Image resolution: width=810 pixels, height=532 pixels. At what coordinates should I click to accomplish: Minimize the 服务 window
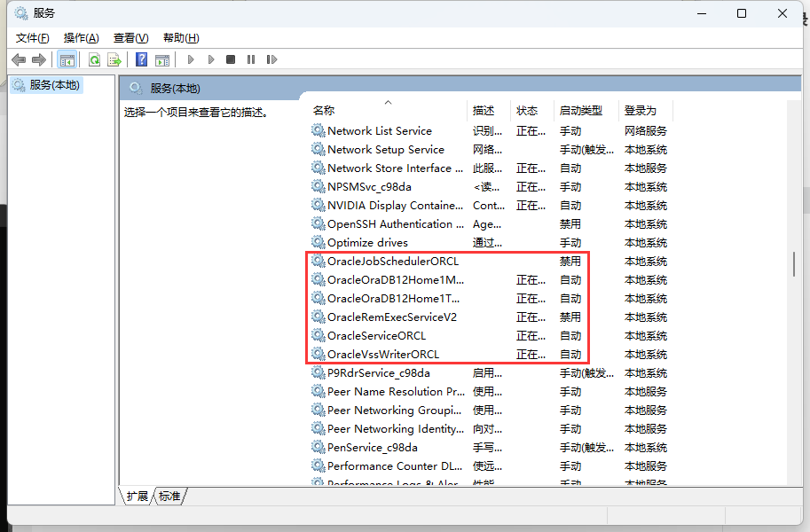click(x=702, y=13)
